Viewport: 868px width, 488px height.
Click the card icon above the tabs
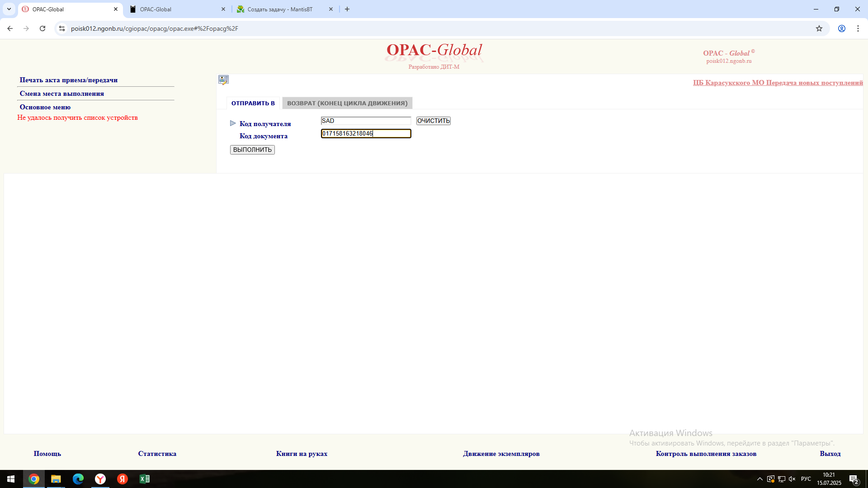(223, 80)
